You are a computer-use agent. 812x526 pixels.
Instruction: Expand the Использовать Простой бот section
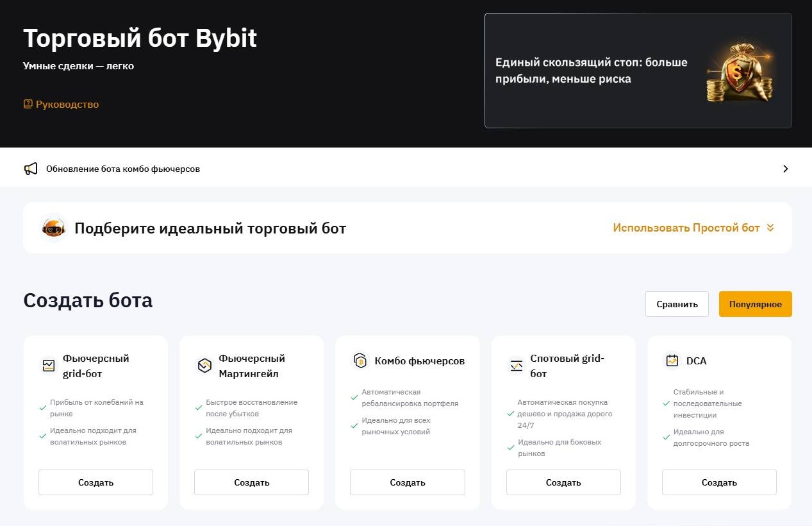[x=686, y=228]
